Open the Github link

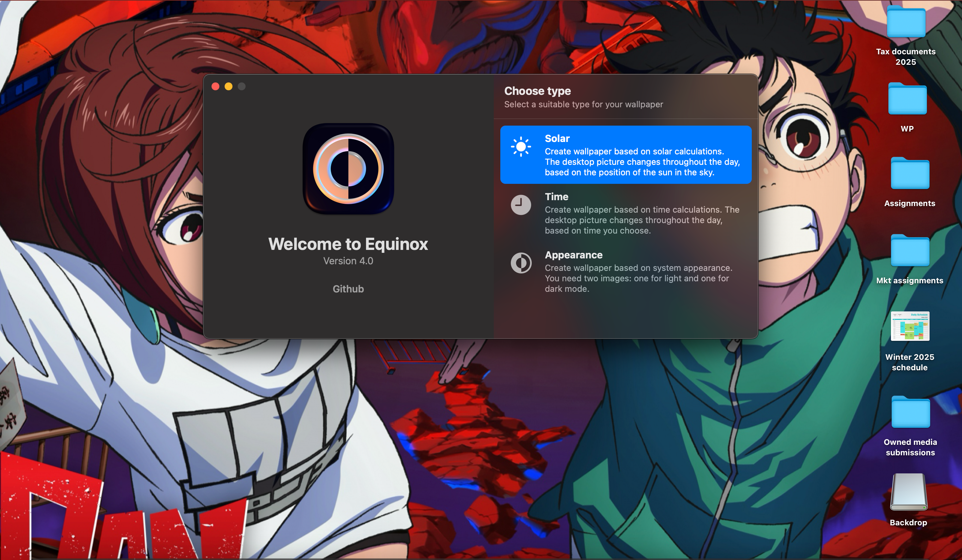[348, 289]
